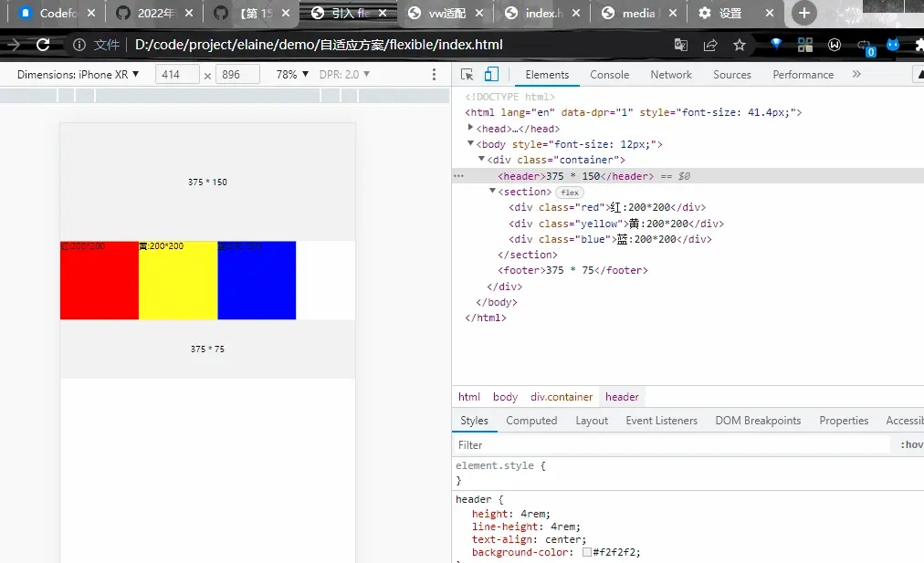924x563 pixels.
Task: Click the #f2f2f2 background color swatch
Action: point(587,552)
